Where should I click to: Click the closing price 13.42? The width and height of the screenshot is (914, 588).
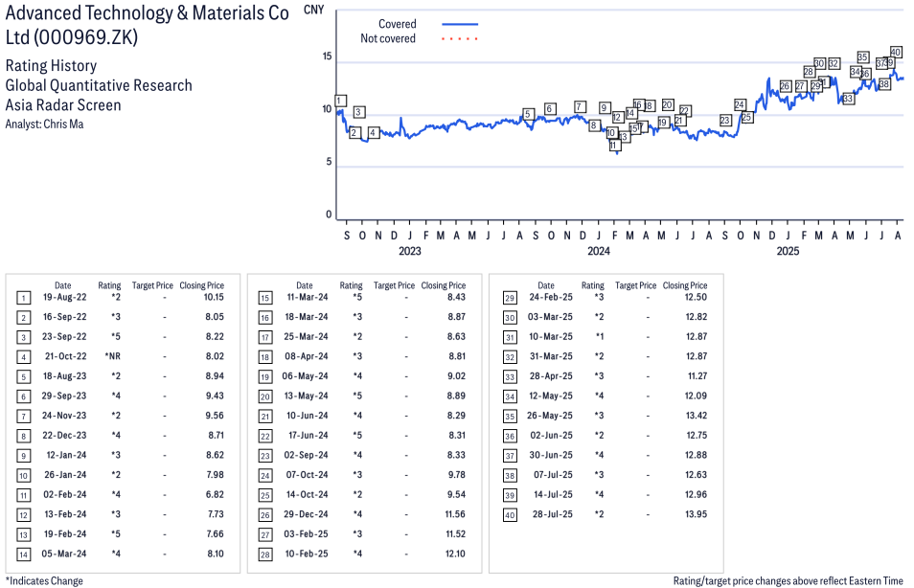point(697,416)
